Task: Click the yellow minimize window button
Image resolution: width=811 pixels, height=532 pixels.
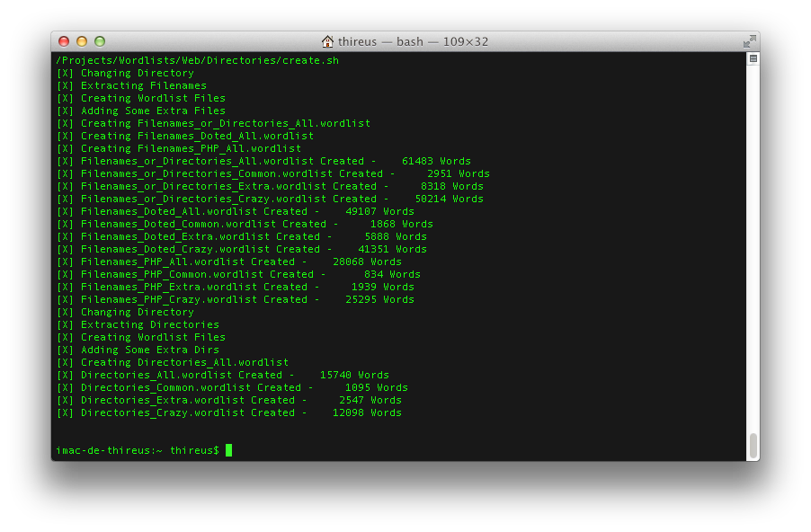Action: coord(82,41)
